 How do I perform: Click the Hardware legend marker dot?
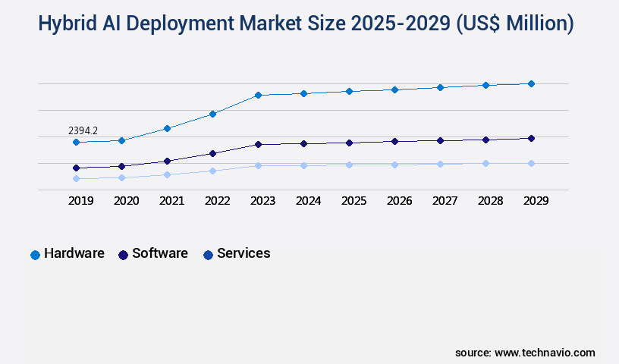coord(35,255)
